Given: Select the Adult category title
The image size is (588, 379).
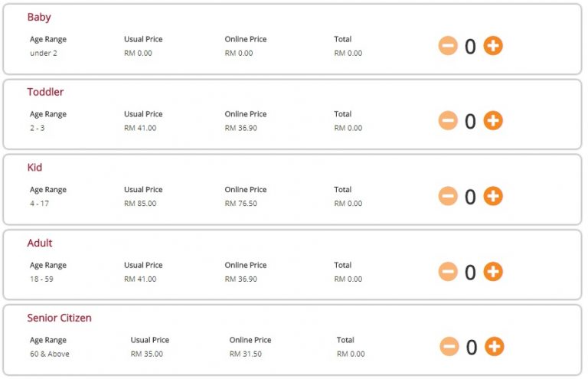Looking at the screenshot, I should point(40,243).
